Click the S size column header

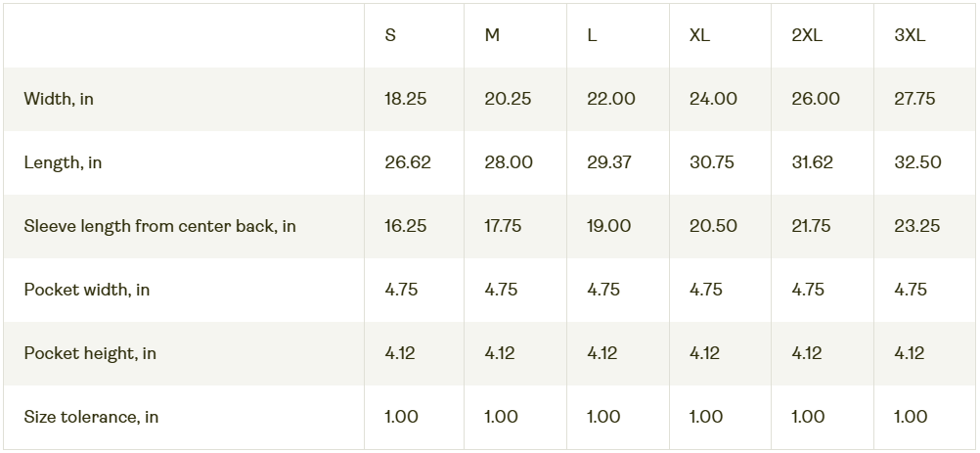[x=390, y=35]
